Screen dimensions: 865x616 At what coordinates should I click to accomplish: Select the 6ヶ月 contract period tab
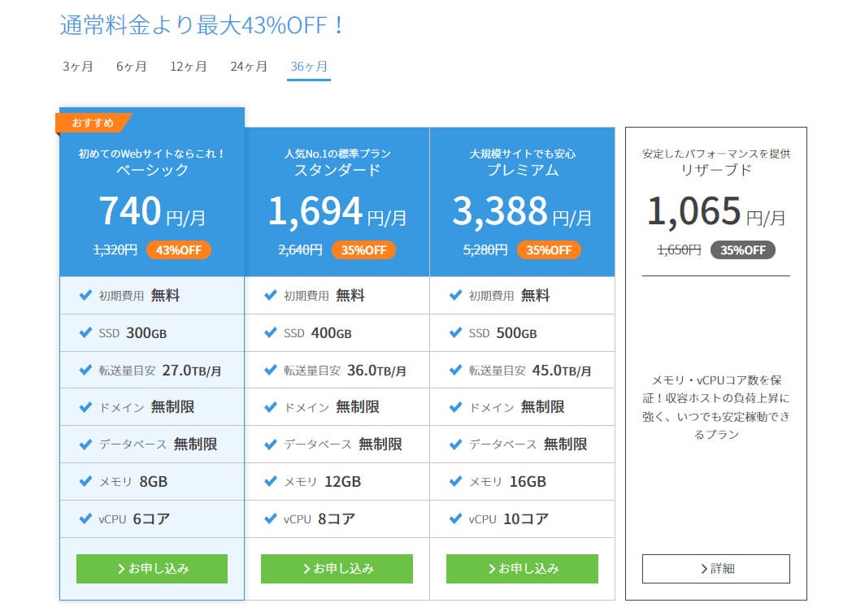(132, 67)
